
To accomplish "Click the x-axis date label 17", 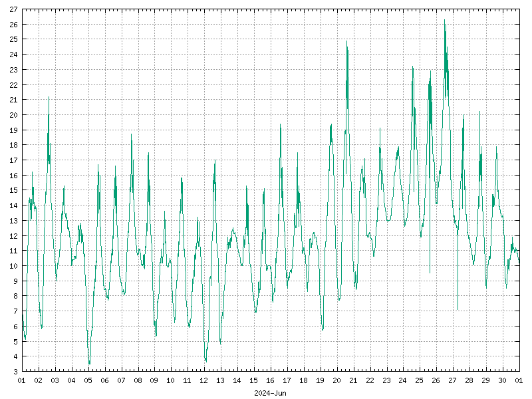I will pyautogui.click(x=287, y=380).
